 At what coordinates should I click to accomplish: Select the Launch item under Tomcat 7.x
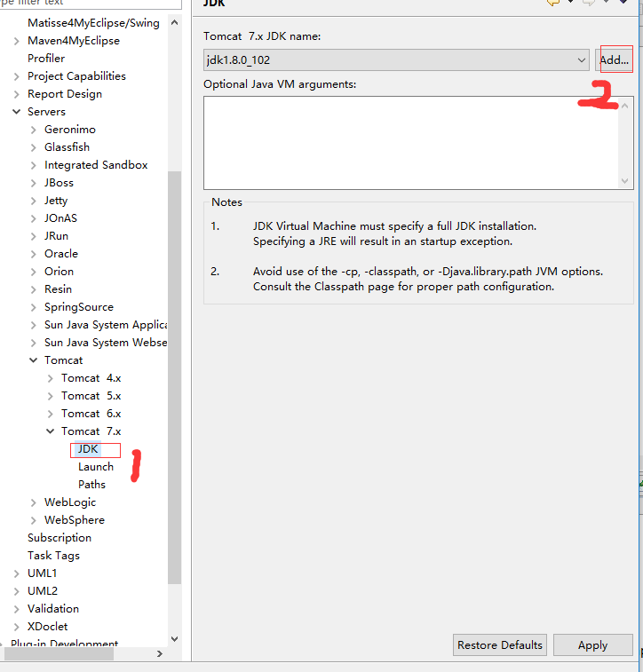point(96,467)
